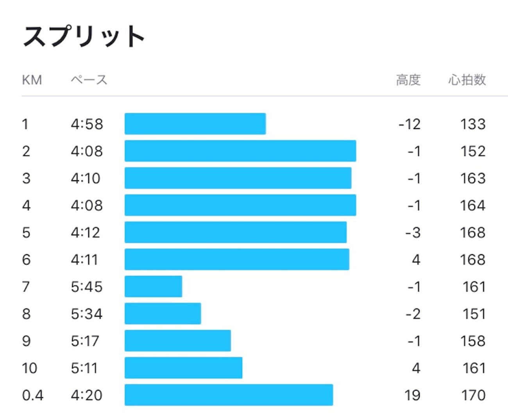Screen dimensions: 508x420
Task: Click the 4:10 pace bar for kilometer 3
Action: [x=238, y=178]
